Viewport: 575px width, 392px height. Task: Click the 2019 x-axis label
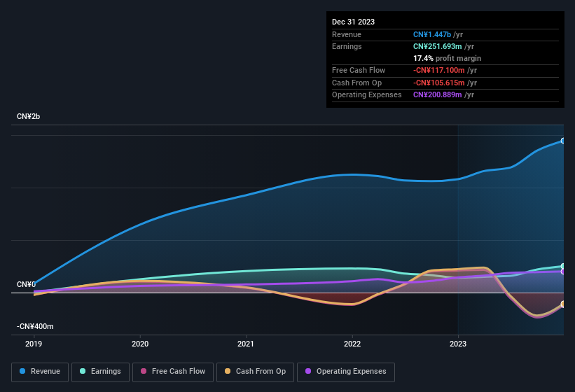click(x=34, y=344)
